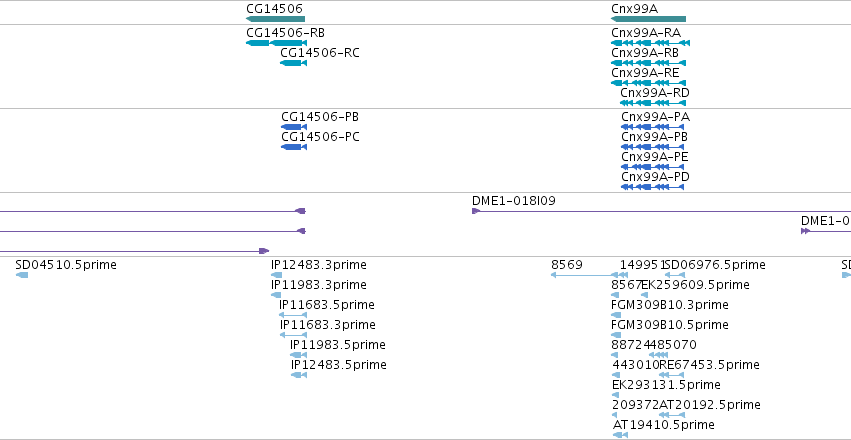Open the FGM309B10.5prime EST label
This screenshot has height=440, width=851.
pos(670,325)
